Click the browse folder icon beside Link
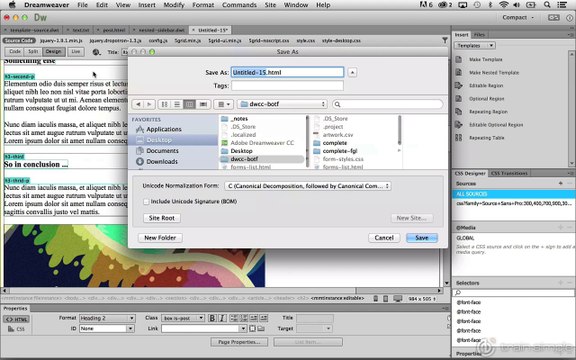Image resolution: width=576 pixels, height=360 pixels. (261, 328)
